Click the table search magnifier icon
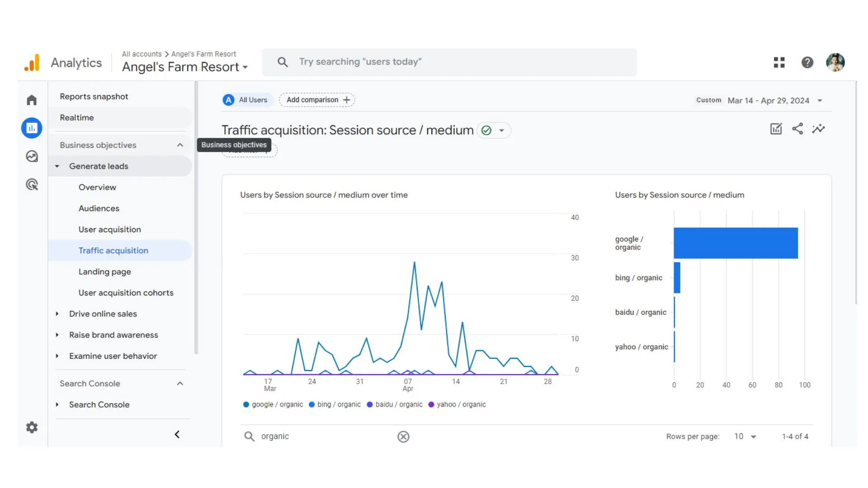The width and height of the screenshot is (868, 488). point(249,436)
